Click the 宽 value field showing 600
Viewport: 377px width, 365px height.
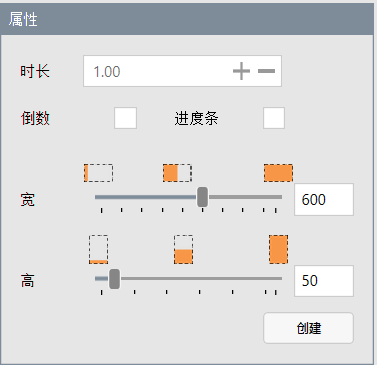pyautogui.click(x=324, y=199)
